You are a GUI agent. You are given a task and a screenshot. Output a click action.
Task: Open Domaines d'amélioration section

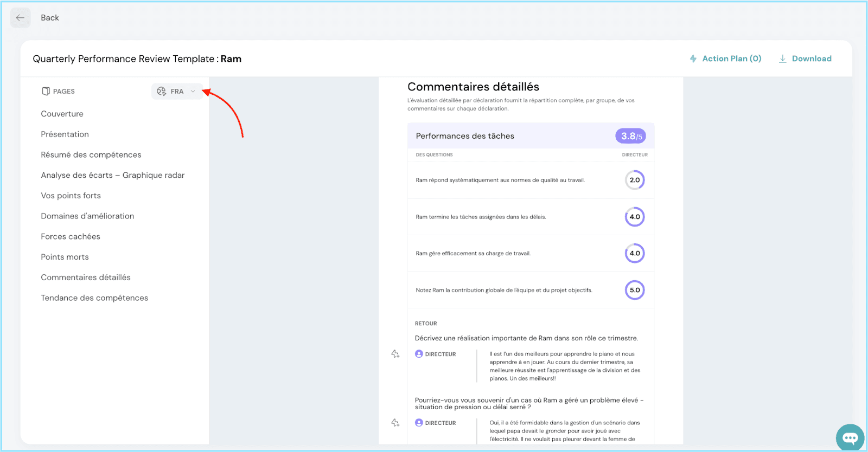pyautogui.click(x=87, y=216)
